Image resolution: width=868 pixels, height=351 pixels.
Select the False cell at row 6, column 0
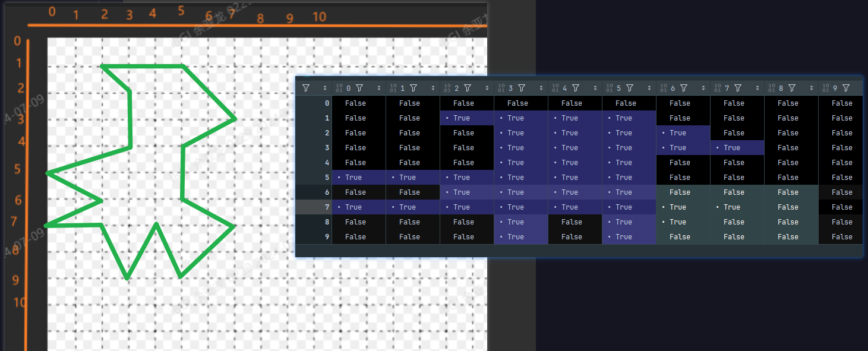(x=359, y=192)
